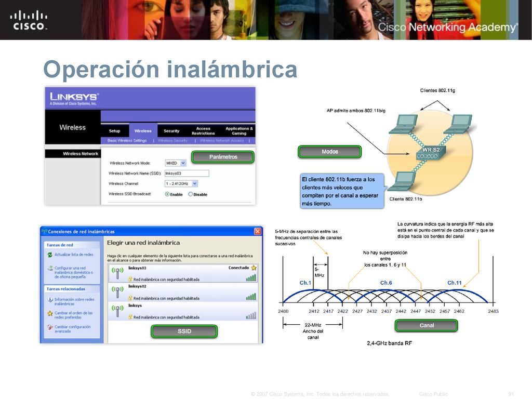Open Applications & Gaming tab
Screen dimensions: 532x399
click(x=239, y=131)
